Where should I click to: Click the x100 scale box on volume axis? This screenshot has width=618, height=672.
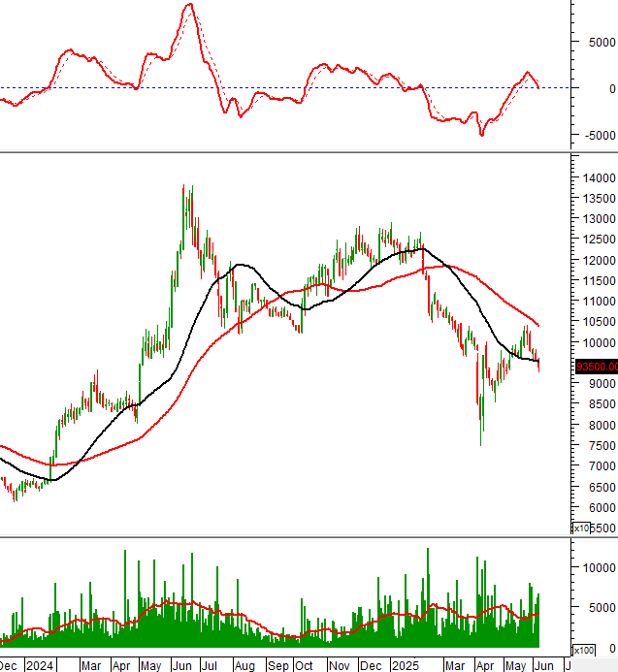584,650
